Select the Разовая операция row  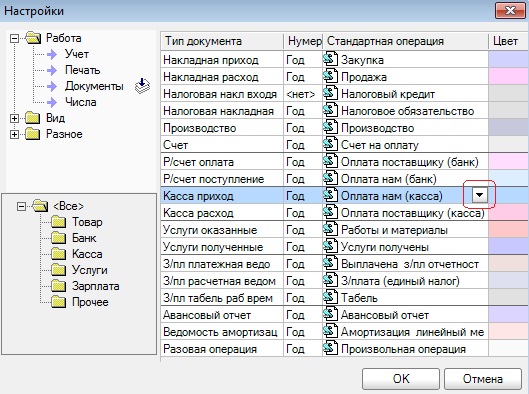click(x=344, y=349)
